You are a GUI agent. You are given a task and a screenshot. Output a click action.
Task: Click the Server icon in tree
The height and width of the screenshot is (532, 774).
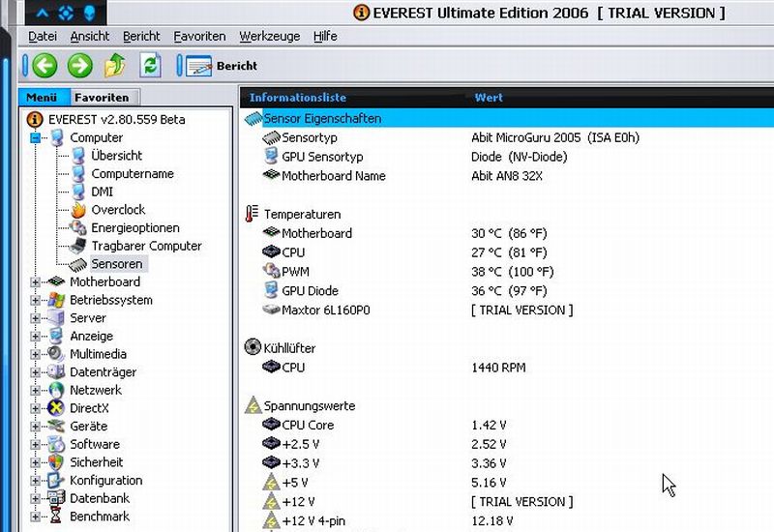[56, 317]
